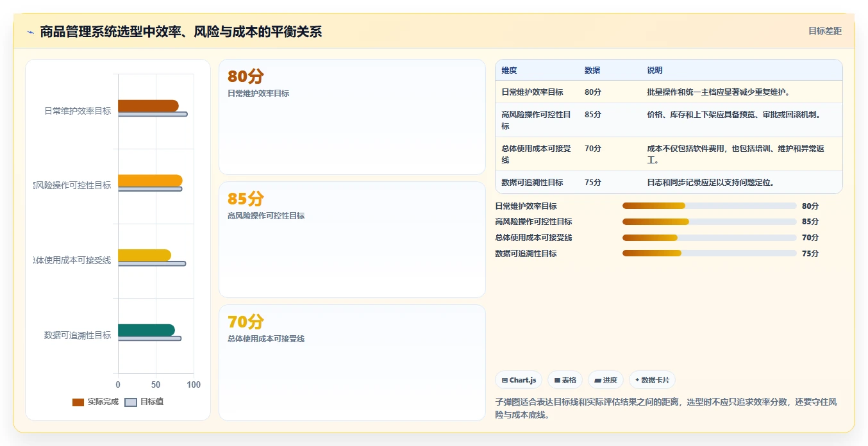The image size is (868, 446).
Task: Click the 80分 value in table
Action: pyautogui.click(x=593, y=92)
